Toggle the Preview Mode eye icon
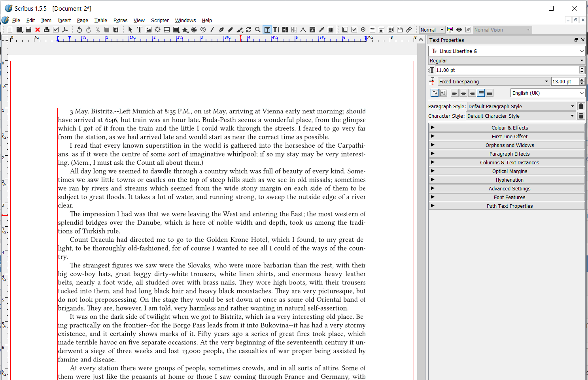The image size is (588, 380). pyautogui.click(x=459, y=30)
